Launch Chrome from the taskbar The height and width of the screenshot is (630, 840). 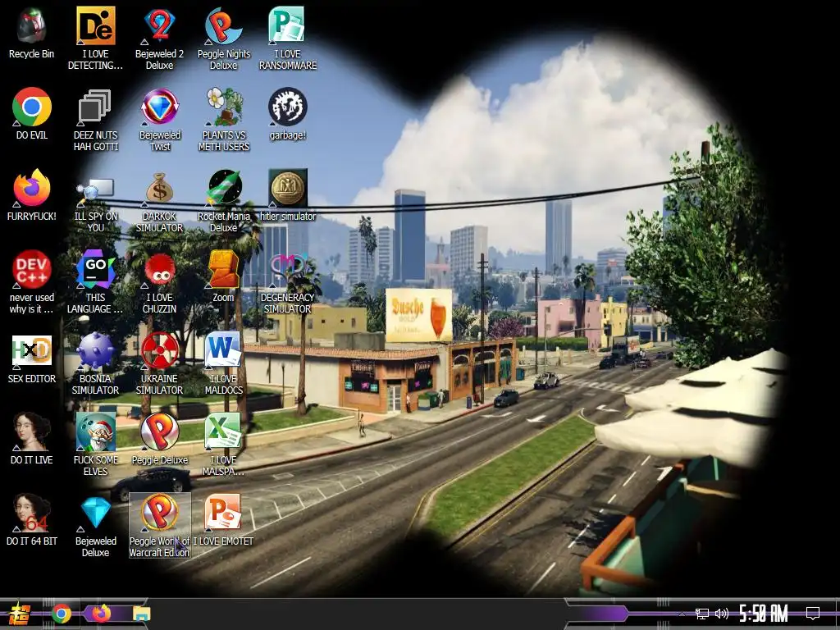point(62,614)
